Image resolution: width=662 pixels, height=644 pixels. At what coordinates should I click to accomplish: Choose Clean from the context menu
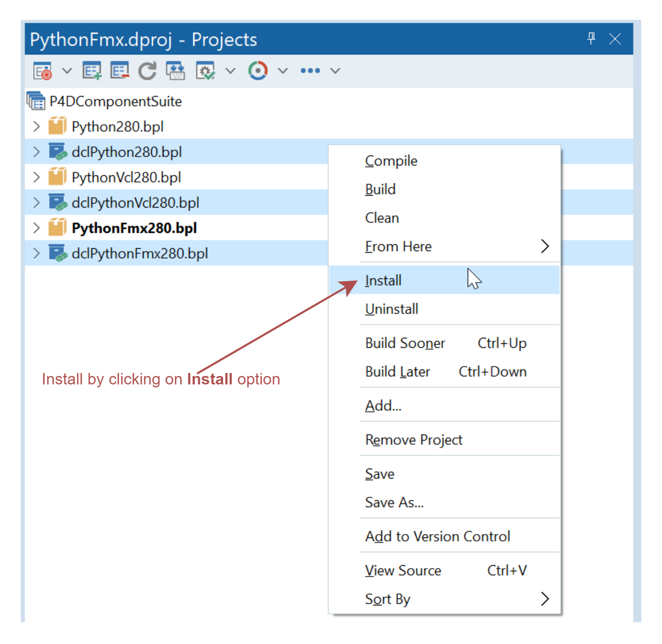click(x=444, y=218)
